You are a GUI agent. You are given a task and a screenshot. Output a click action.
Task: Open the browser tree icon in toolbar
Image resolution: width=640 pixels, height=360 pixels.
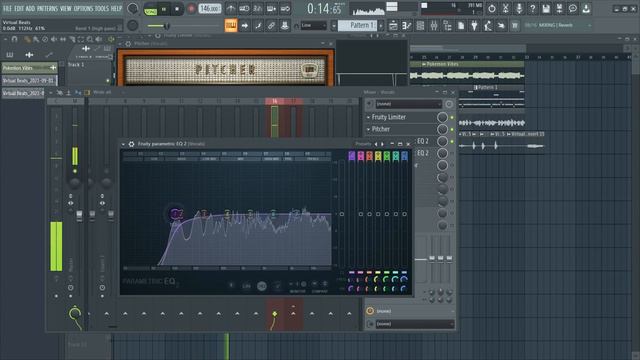click(x=447, y=26)
